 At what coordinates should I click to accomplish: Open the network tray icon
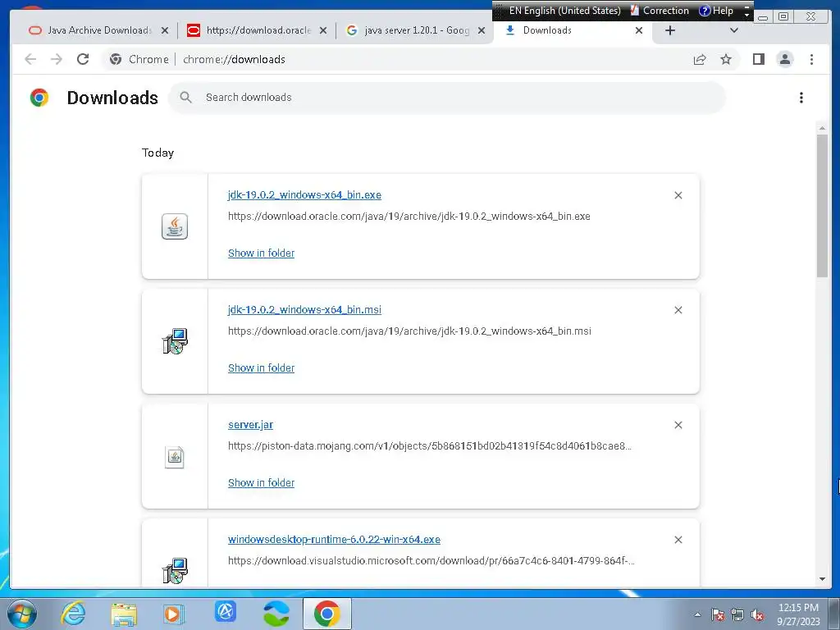pos(737,615)
